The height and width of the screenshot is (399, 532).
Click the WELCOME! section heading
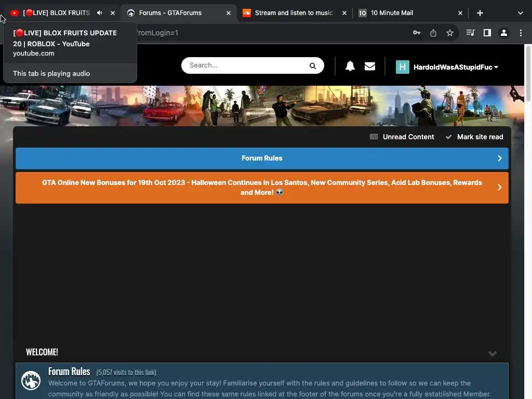pyautogui.click(x=42, y=352)
